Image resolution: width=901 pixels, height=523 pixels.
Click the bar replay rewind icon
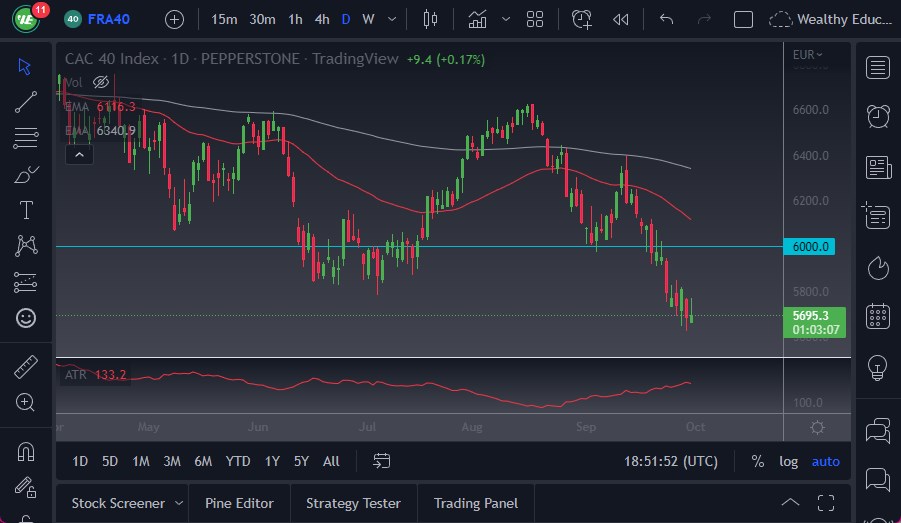(x=621, y=19)
